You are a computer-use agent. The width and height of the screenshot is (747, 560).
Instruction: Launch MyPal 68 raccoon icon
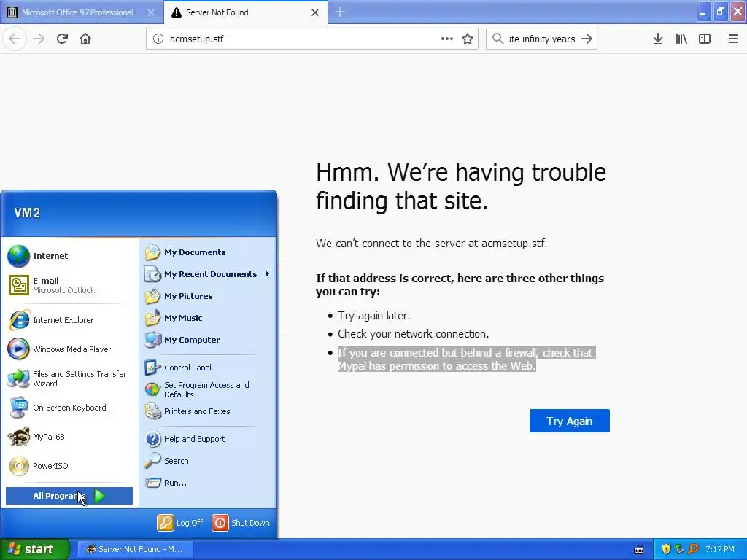(69, 437)
